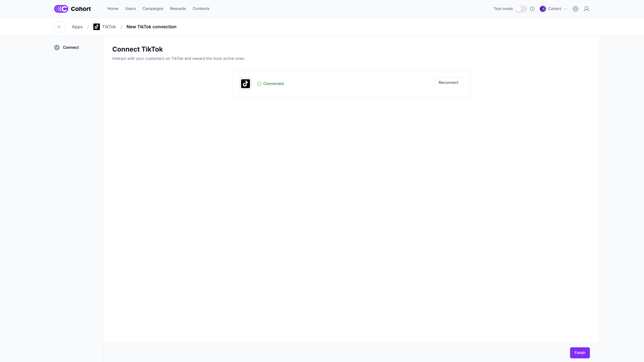Open Contents section
Viewport: 644px width, 362px height.
click(x=201, y=9)
